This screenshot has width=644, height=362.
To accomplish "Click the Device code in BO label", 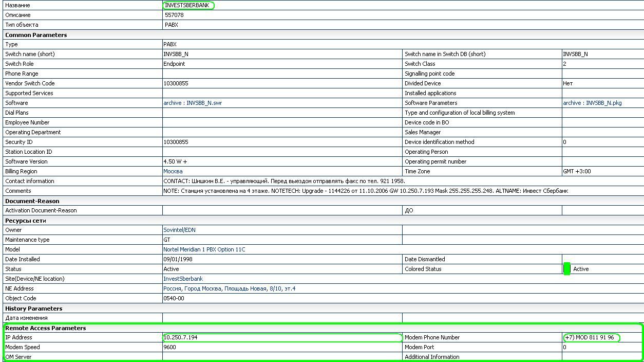I will coord(427,122).
